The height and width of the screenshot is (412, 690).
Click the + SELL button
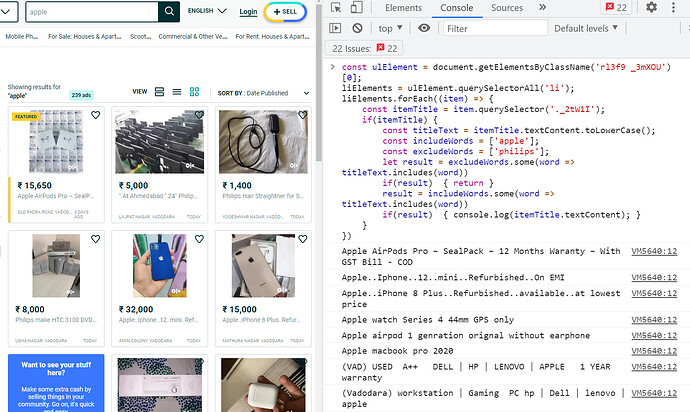285,12
